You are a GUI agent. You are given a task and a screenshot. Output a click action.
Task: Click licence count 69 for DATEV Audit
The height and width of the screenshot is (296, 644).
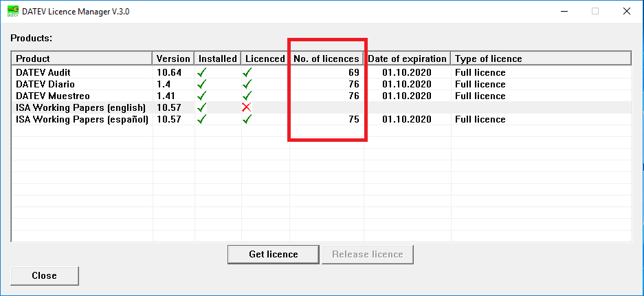(x=354, y=72)
